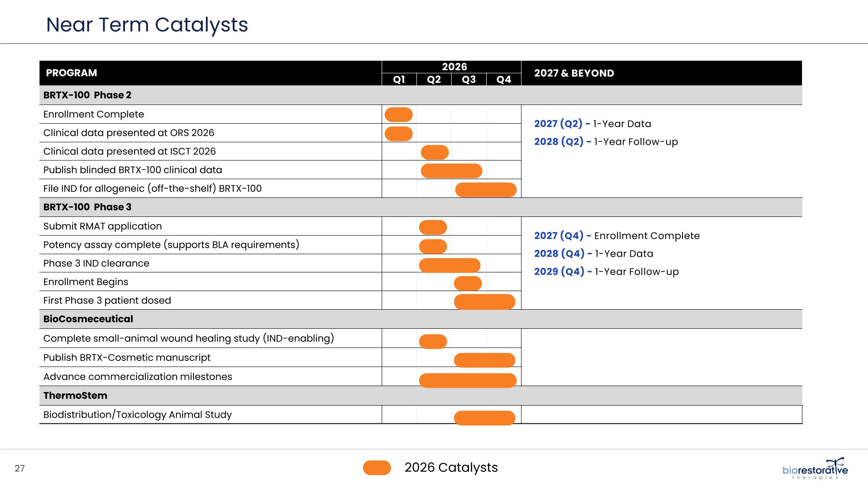Click the Q4 column header
Image resolution: width=868 pixels, height=488 pixels.
pos(504,79)
